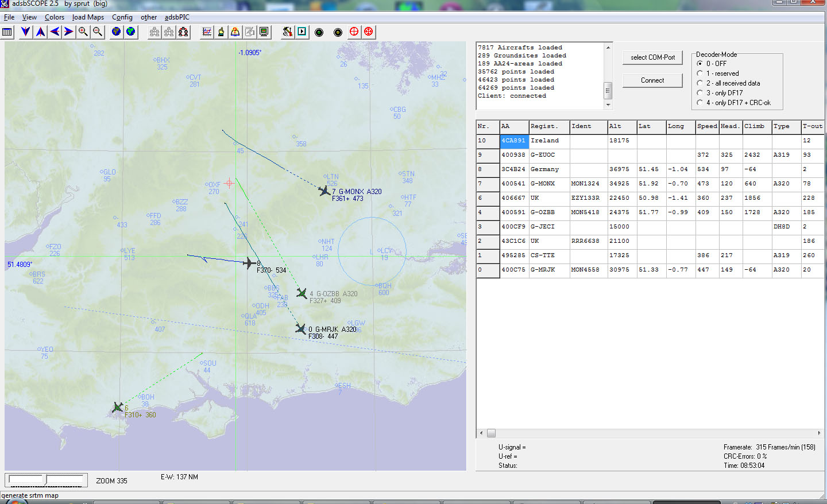
Task: Open the load Maps menu
Action: click(x=87, y=17)
